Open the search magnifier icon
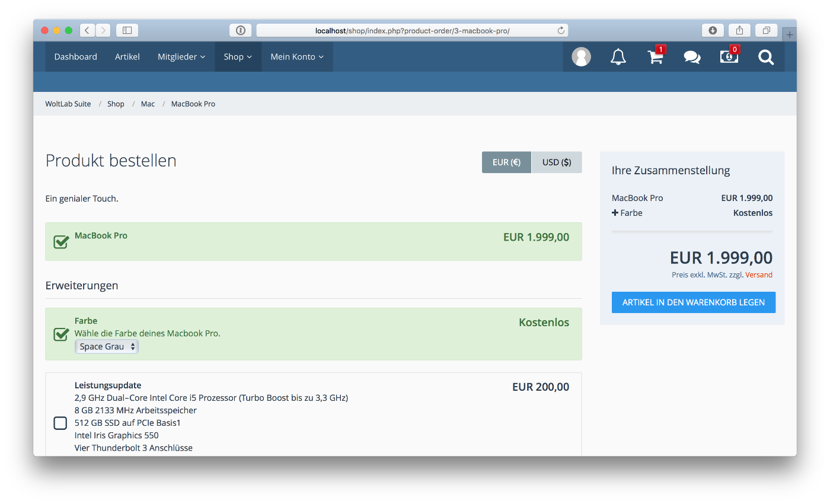830x504 pixels. click(x=766, y=57)
